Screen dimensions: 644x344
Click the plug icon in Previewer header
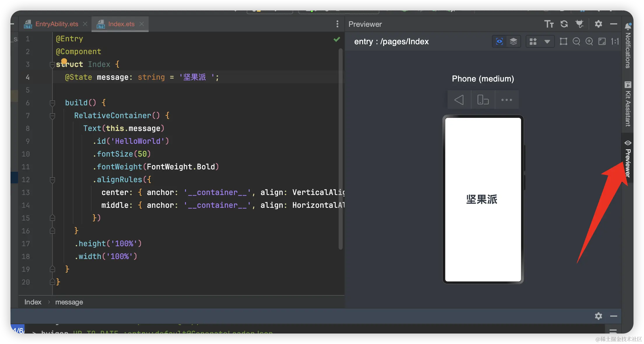[x=579, y=24]
